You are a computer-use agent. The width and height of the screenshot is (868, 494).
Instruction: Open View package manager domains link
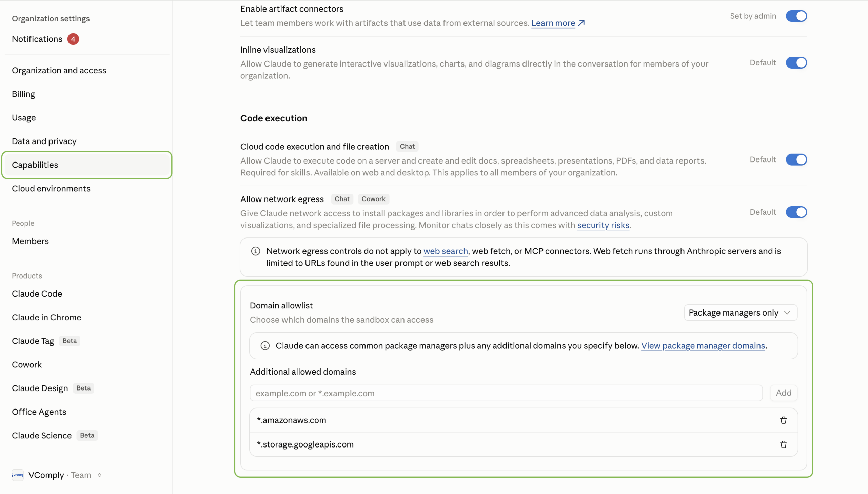tap(703, 346)
